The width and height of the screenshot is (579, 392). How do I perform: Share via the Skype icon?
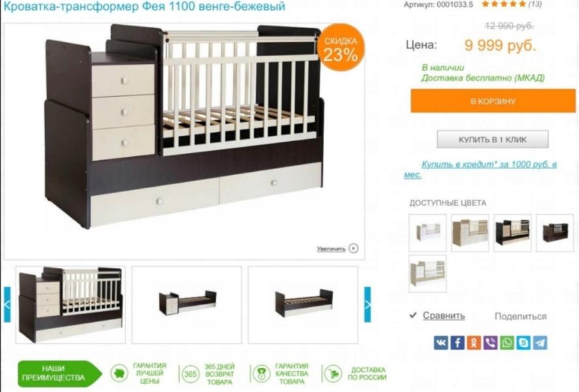pyautogui.click(x=523, y=343)
